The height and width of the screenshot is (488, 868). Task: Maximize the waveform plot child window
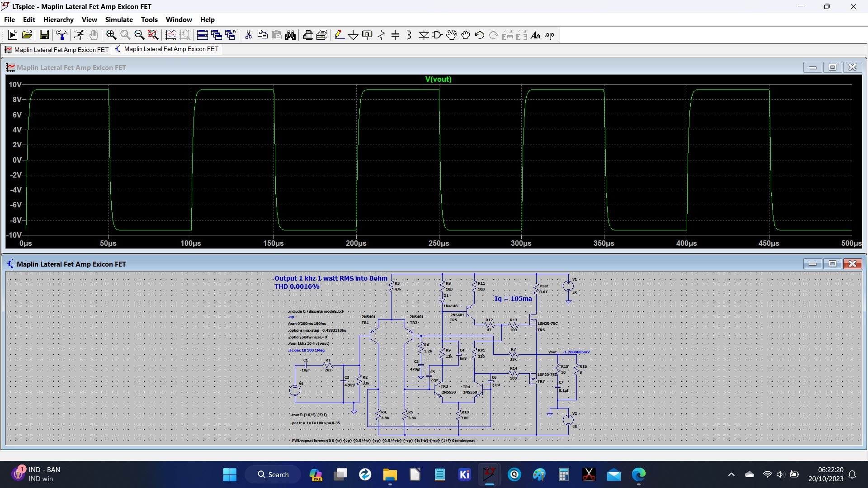tap(832, 67)
